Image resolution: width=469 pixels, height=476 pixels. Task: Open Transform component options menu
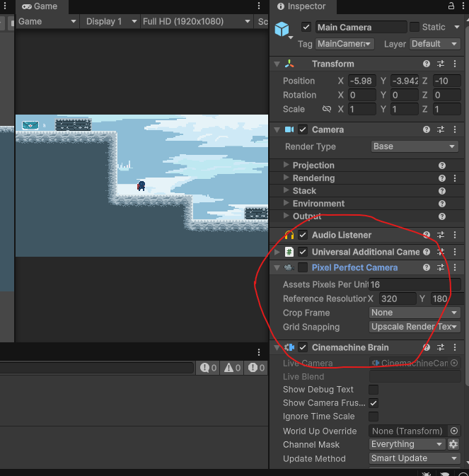tap(455, 64)
